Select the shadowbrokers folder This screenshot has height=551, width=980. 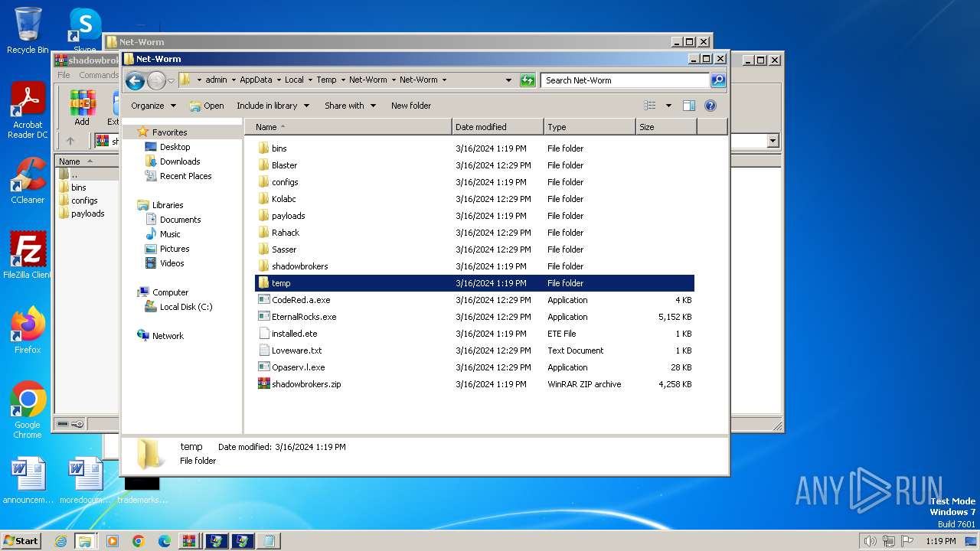(475, 266)
